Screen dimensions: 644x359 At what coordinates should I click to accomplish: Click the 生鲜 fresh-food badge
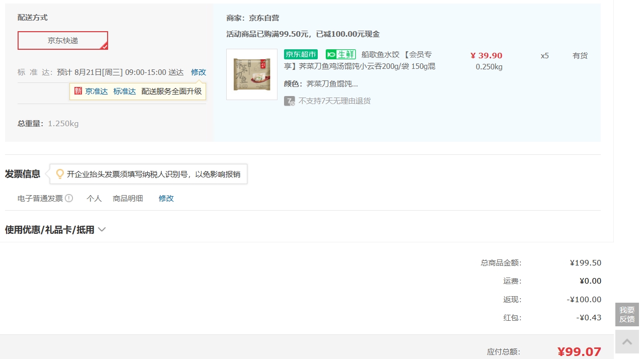pos(341,54)
